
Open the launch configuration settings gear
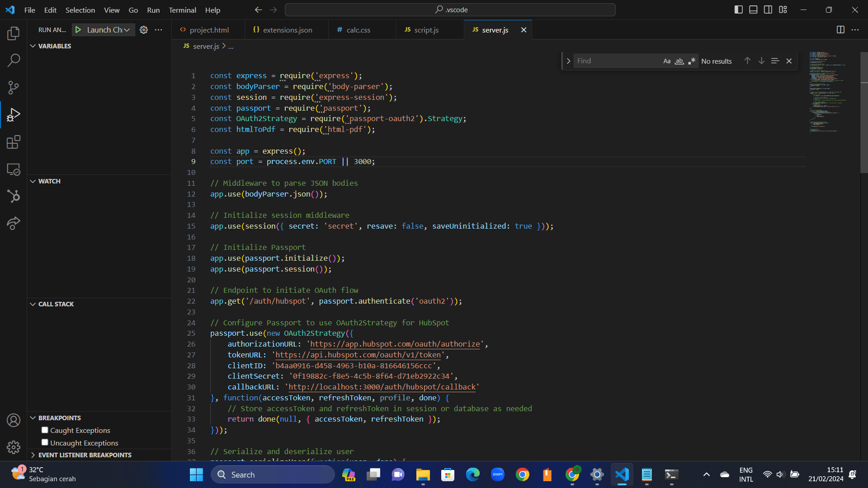pos(144,29)
